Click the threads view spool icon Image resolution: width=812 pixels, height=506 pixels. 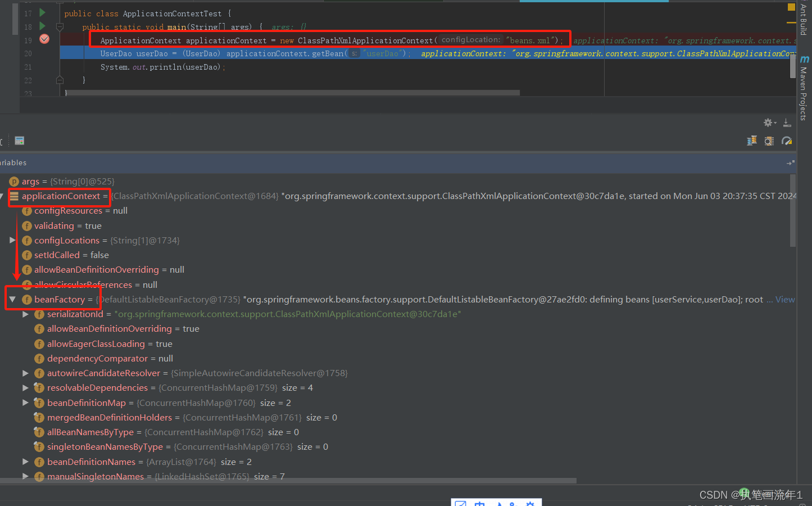click(752, 141)
